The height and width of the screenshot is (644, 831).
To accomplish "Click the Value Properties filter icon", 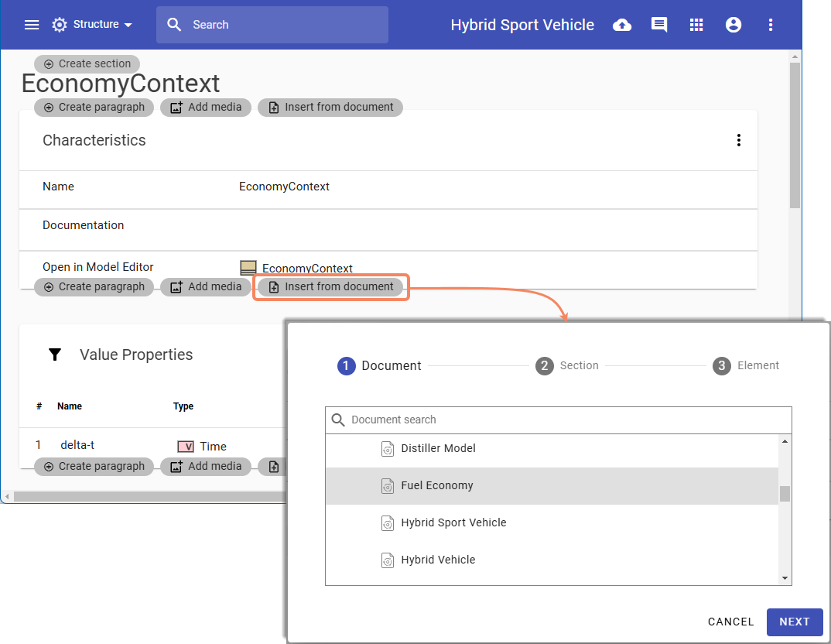I will [x=55, y=355].
